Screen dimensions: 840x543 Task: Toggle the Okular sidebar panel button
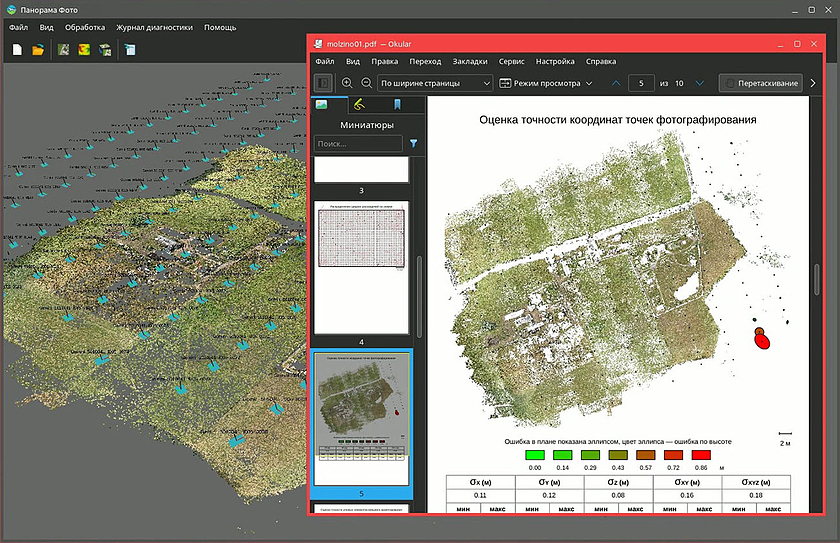[323, 83]
